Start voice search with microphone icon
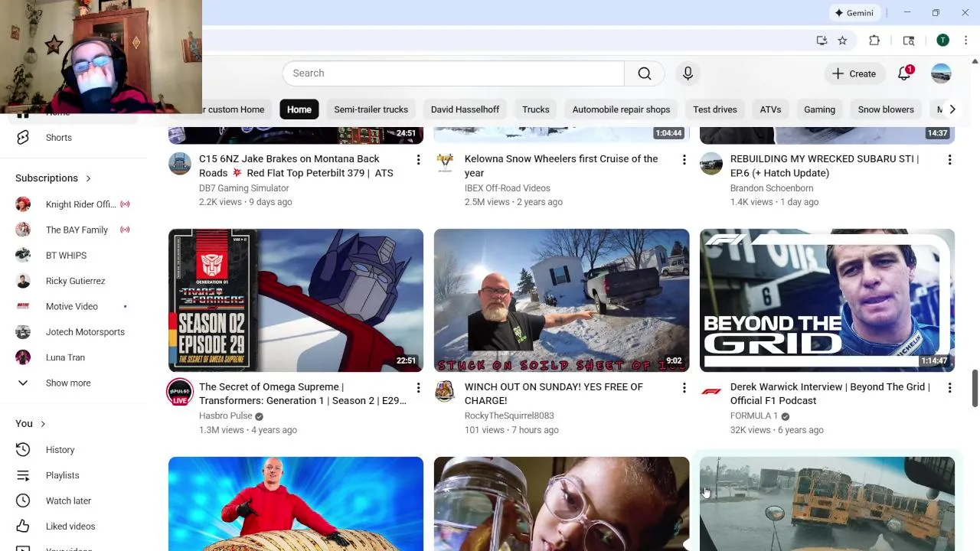The image size is (980, 551). click(x=688, y=73)
